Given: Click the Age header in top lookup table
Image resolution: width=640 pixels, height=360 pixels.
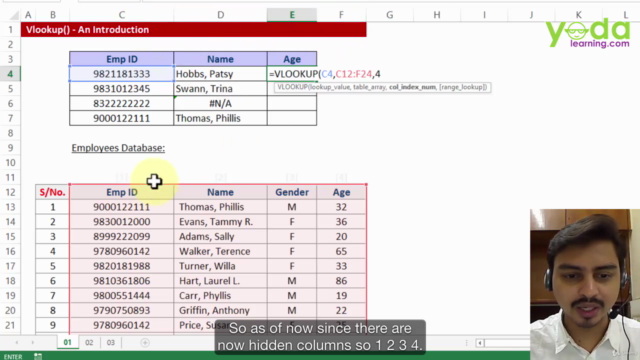Looking at the screenshot, I should (x=292, y=59).
